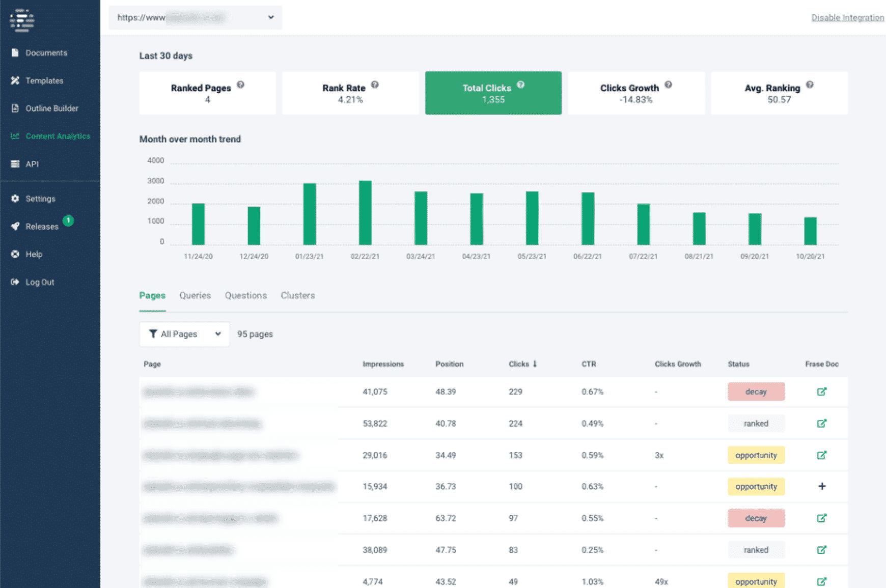Select the Rank Rate metric card
The width and height of the screenshot is (886, 588).
[x=350, y=93]
